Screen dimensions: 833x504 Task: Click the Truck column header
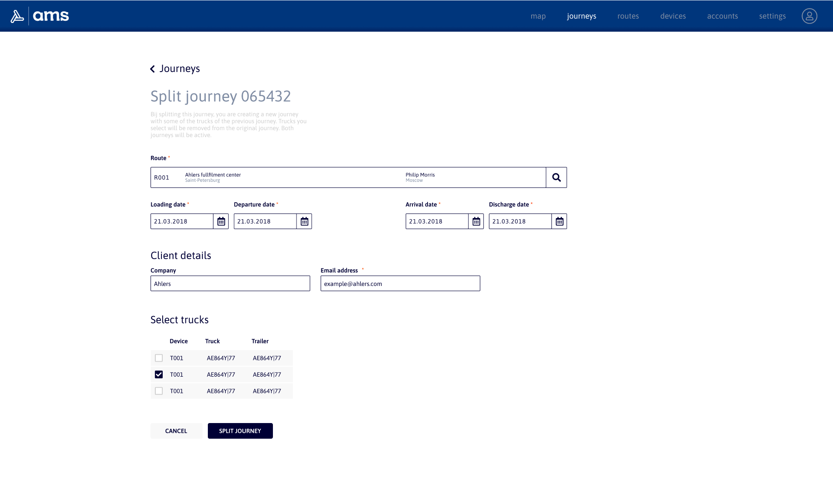click(x=212, y=341)
